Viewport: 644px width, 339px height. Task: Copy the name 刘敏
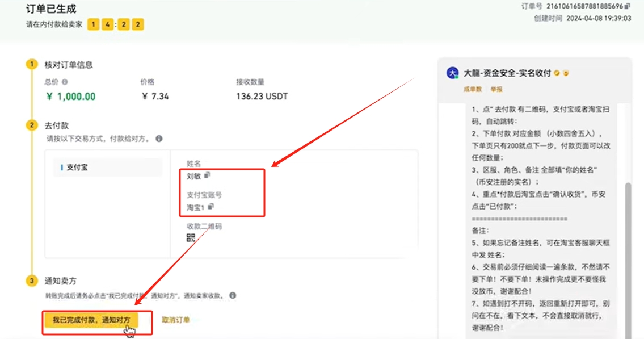pos(207,175)
